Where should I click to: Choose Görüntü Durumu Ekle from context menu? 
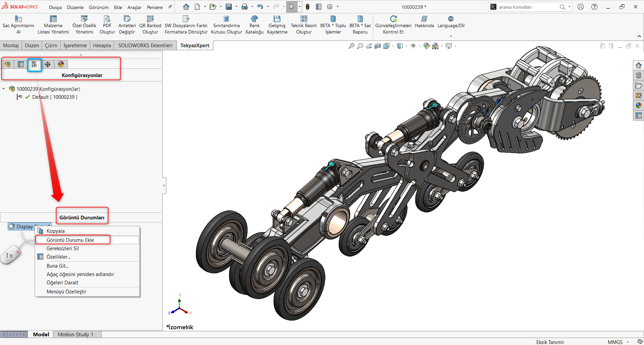[87, 240]
